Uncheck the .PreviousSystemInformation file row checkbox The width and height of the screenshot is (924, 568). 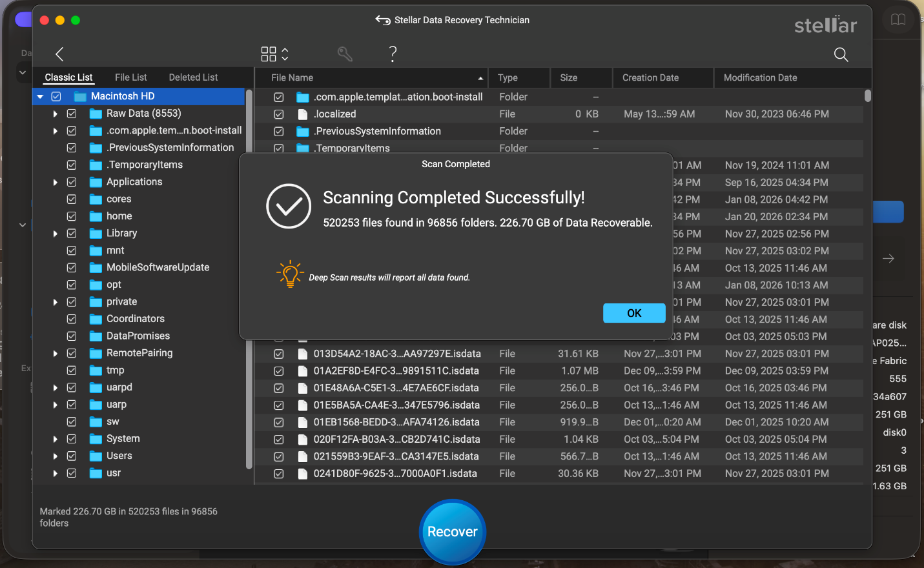(x=279, y=131)
